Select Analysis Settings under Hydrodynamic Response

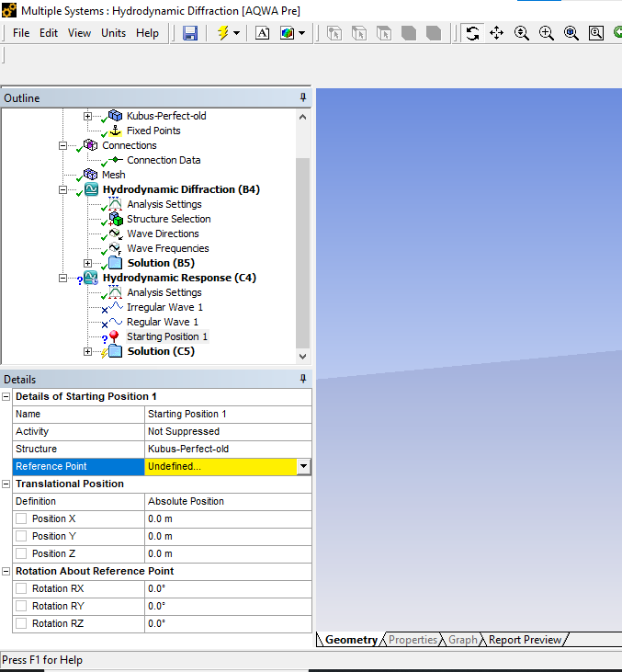tap(164, 292)
